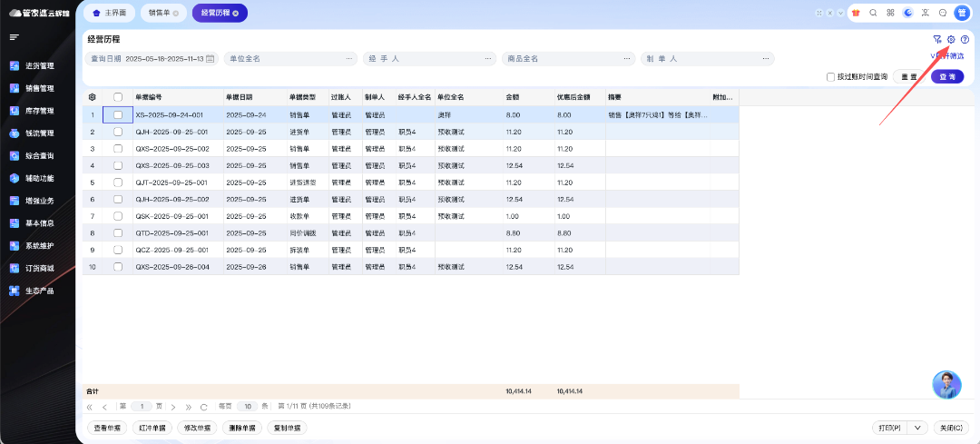
Task: Enable the 按过账时间查询 checkbox
Action: pyautogui.click(x=830, y=77)
